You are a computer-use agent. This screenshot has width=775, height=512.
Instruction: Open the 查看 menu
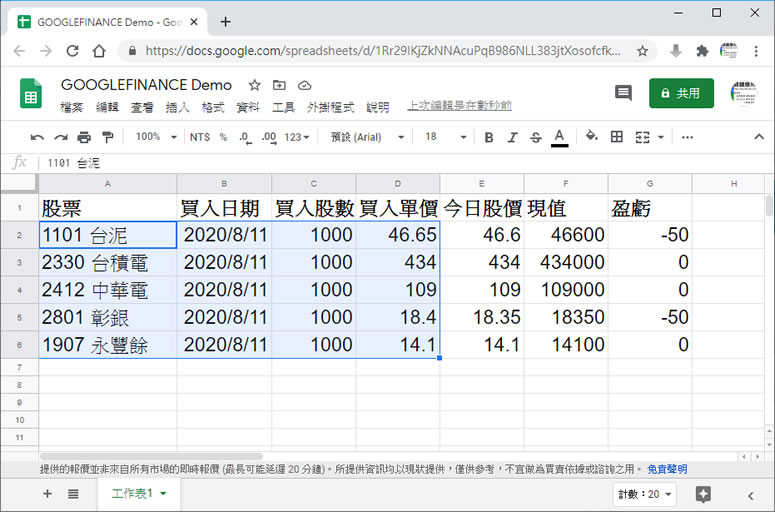tap(142, 107)
